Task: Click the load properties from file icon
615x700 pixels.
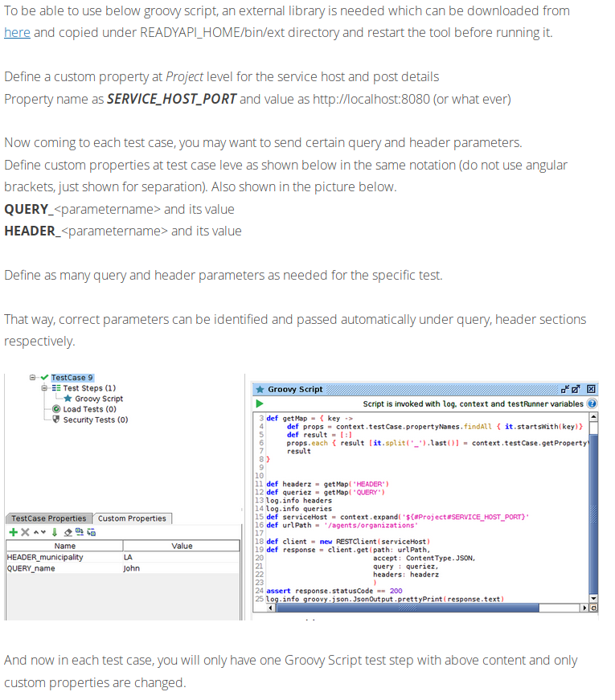Action: 80,532
